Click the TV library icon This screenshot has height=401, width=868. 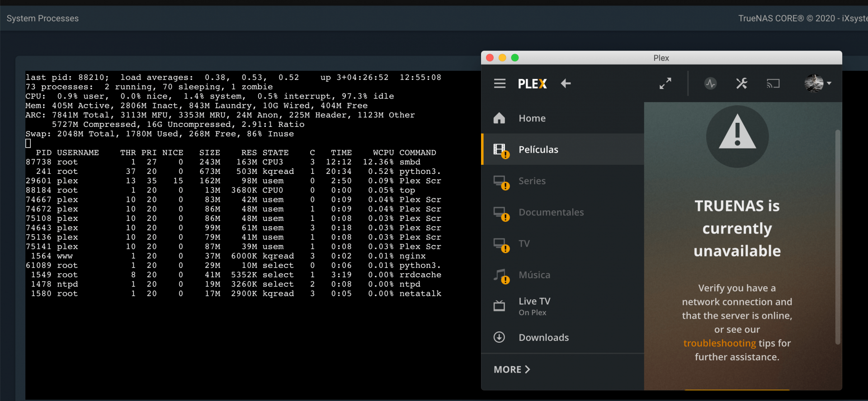[x=500, y=244]
